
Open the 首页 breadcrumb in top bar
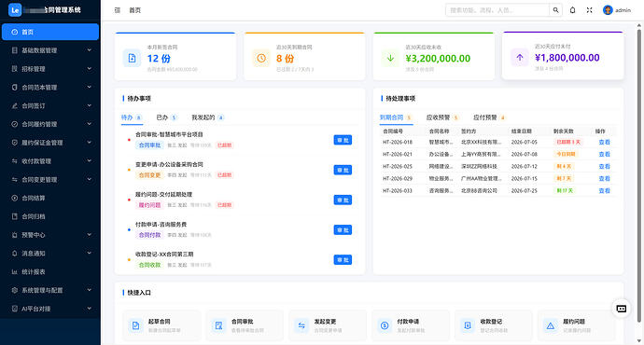134,10
